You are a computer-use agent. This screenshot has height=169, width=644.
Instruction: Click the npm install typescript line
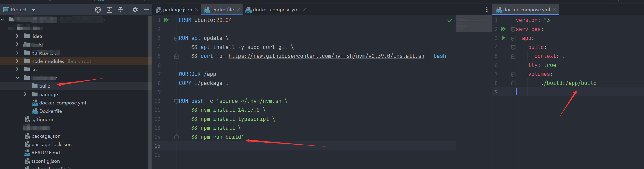pyautogui.click(x=233, y=119)
